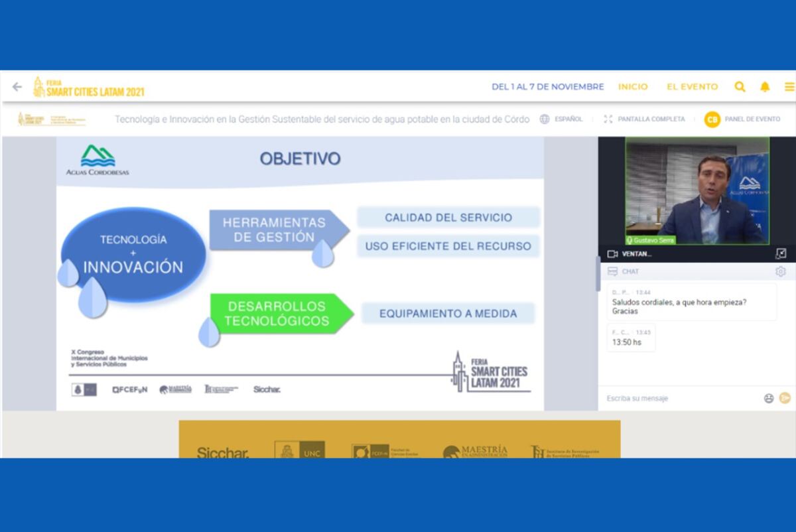This screenshot has height=532, width=796.
Task: Click the fullscreen expand-arrows icon
Action: 608,119
